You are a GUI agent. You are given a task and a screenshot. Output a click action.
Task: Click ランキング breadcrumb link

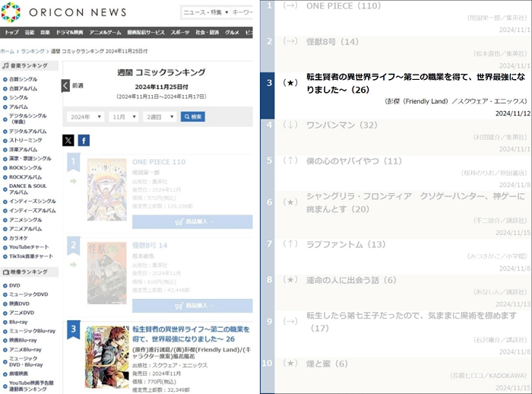coord(33,51)
